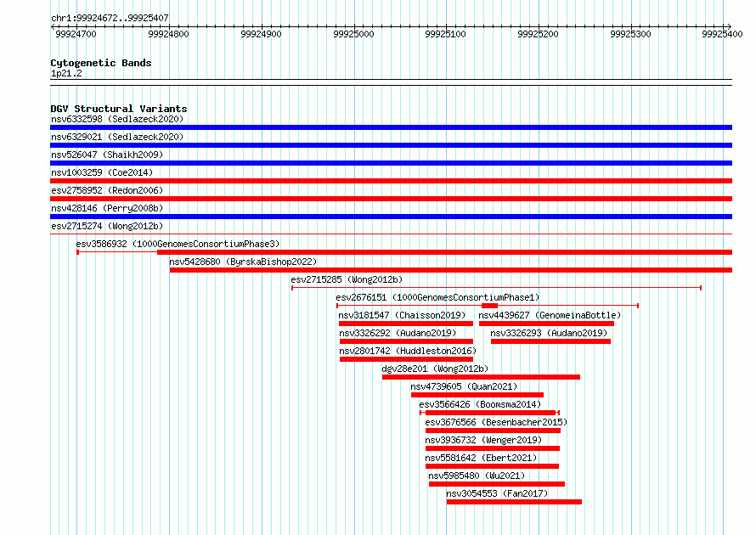
Task: Click the chr1:99924672..99925407 region label
Action: (x=110, y=18)
